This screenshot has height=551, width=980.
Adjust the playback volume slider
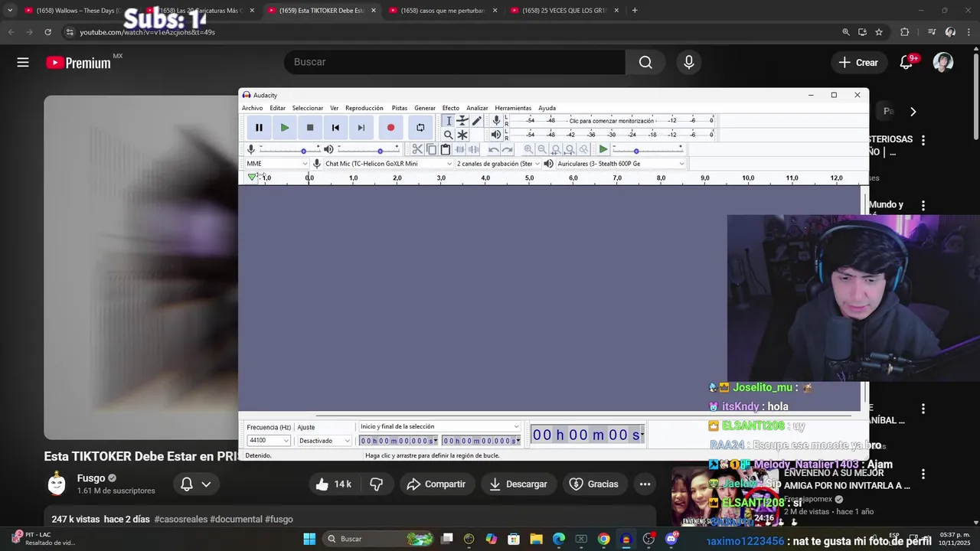[x=368, y=150]
